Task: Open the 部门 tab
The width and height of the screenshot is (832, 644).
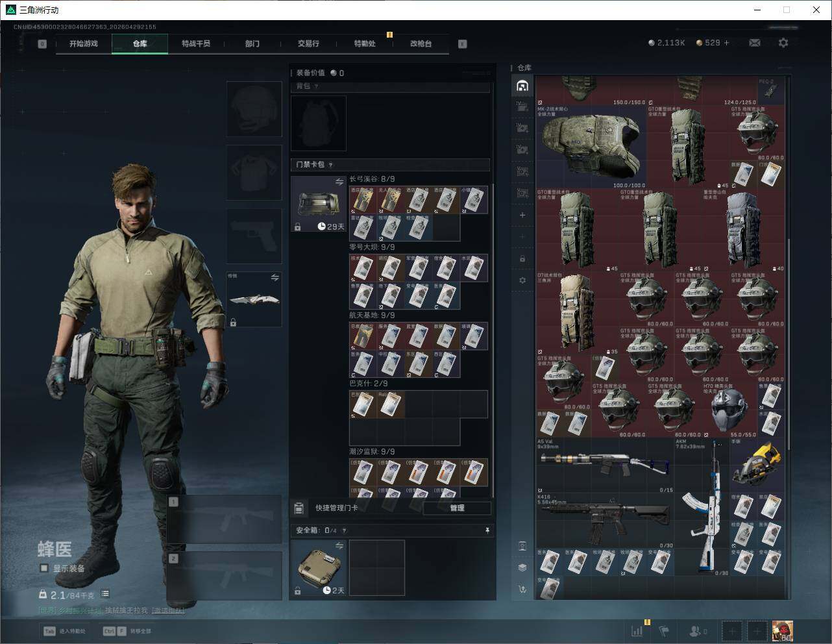Action: (x=252, y=44)
